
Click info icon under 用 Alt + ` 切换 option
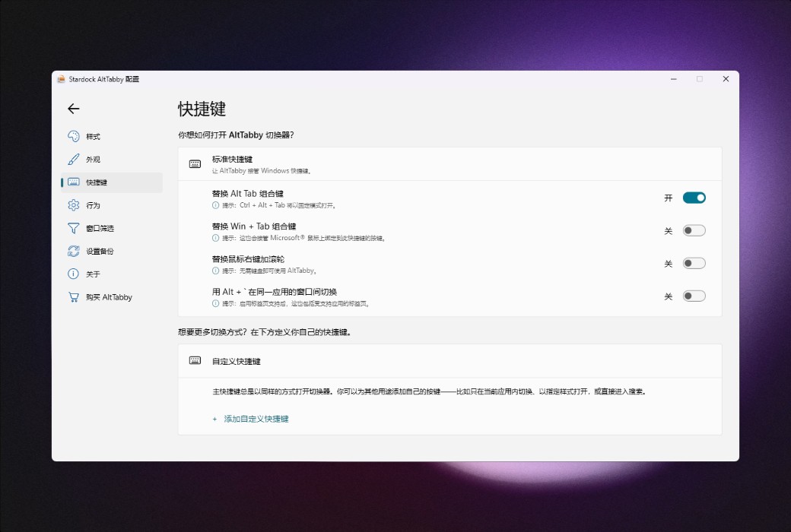[215, 303]
